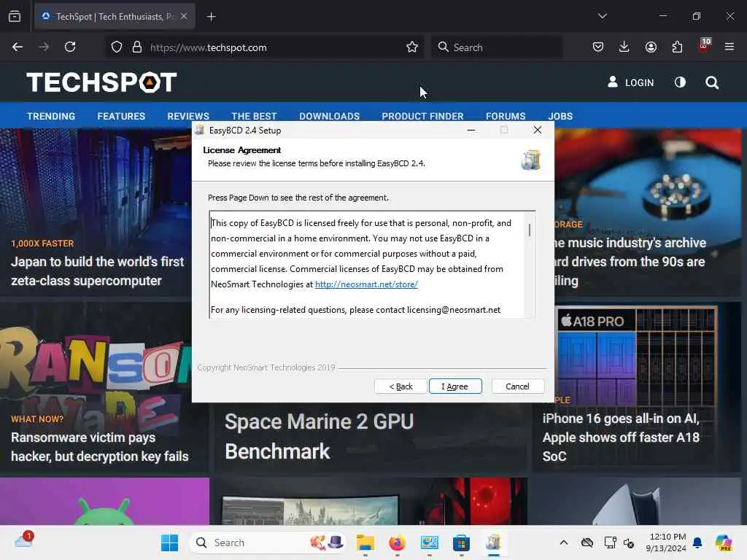Click the Firefox forward arrow

click(x=44, y=47)
